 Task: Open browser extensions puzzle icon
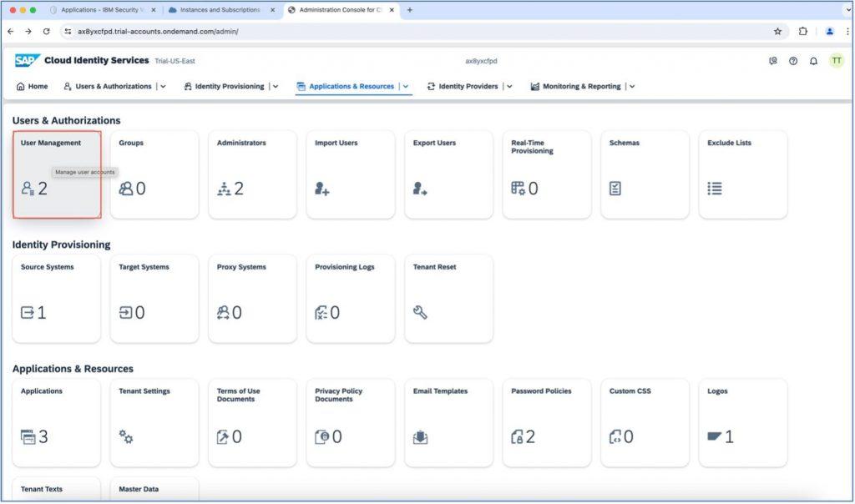coord(802,32)
